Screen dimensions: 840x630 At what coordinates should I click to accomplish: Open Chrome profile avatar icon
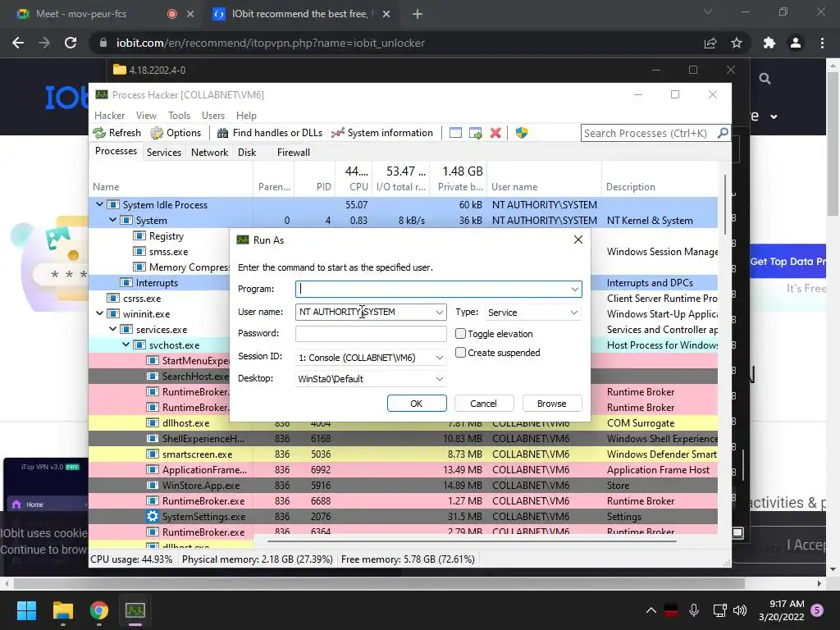[x=796, y=43]
